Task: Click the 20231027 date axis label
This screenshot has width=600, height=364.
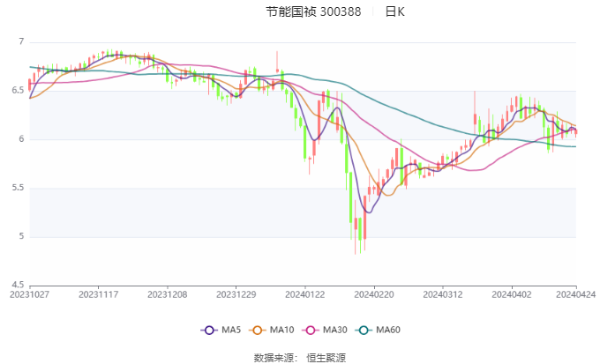Action: pyautogui.click(x=29, y=294)
